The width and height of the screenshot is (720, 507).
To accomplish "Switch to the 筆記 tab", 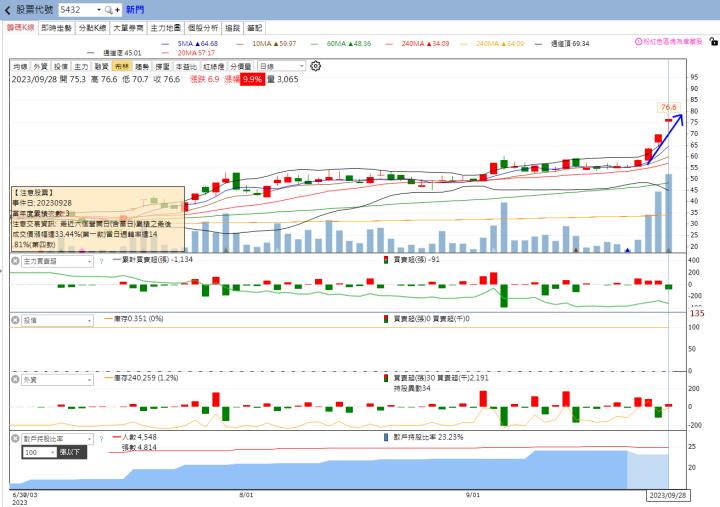I will click(x=254, y=28).
